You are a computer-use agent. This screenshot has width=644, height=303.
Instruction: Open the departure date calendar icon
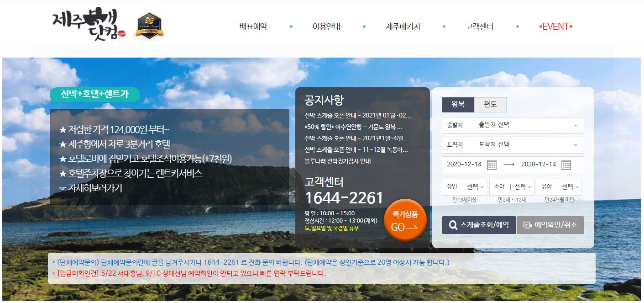tap(492, 165)
